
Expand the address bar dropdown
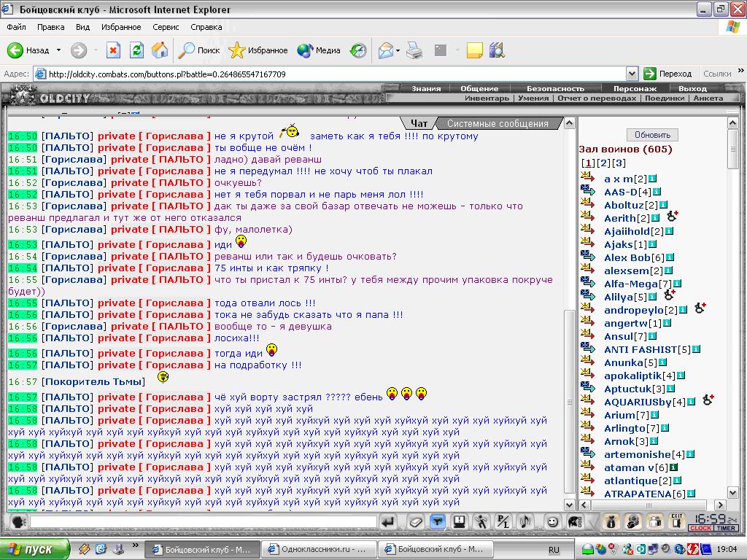tap(632, 74)
